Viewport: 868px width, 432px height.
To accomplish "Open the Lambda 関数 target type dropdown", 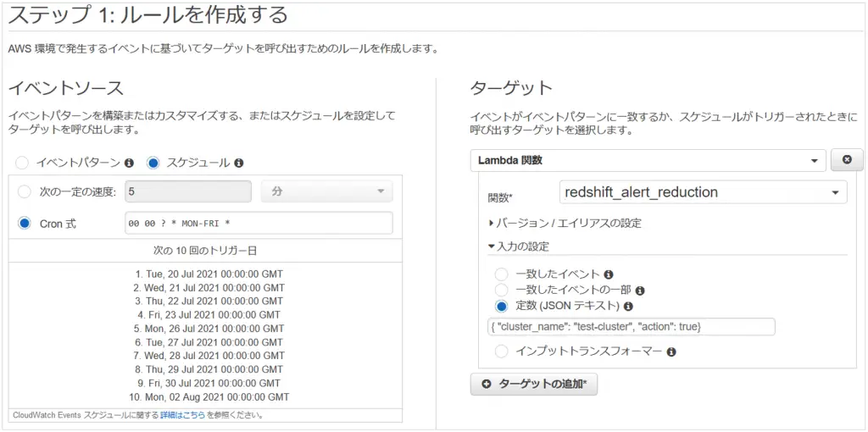I will point(648,160).
